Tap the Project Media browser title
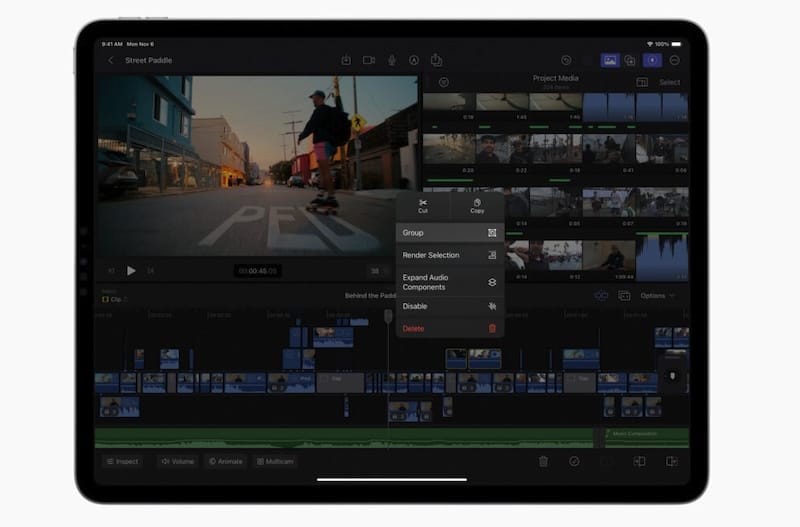The width and height of the screenshot is (800, 527). (556, 78)
